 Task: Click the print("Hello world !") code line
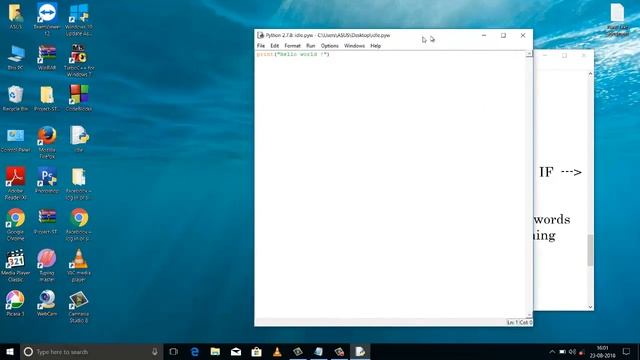pyautogui.click(x=293, y=54)
